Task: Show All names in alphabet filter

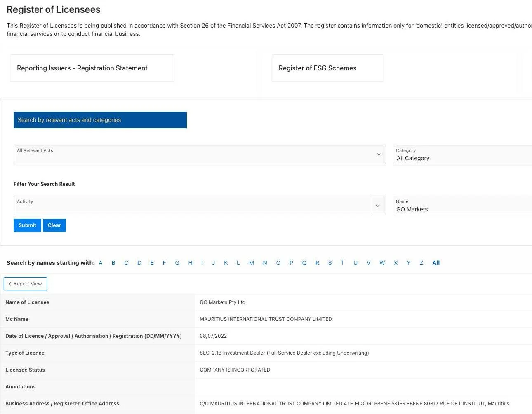Action: pyautogui.click(x=436, y=263)
